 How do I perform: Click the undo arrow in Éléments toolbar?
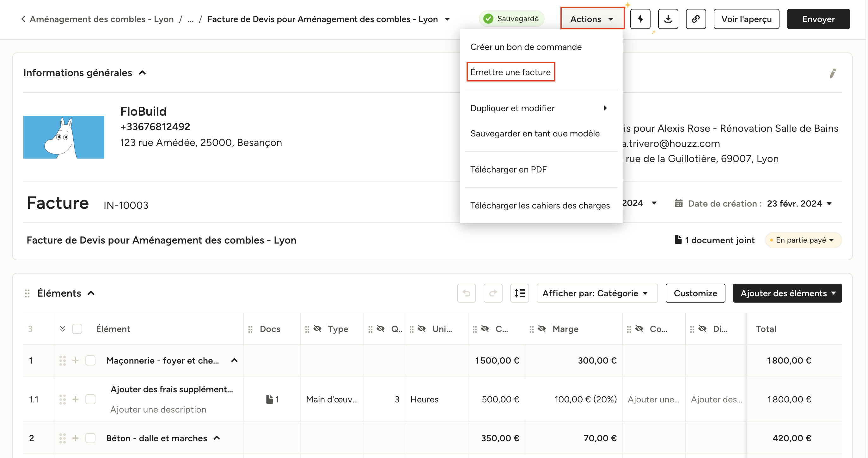click(466, 293)
